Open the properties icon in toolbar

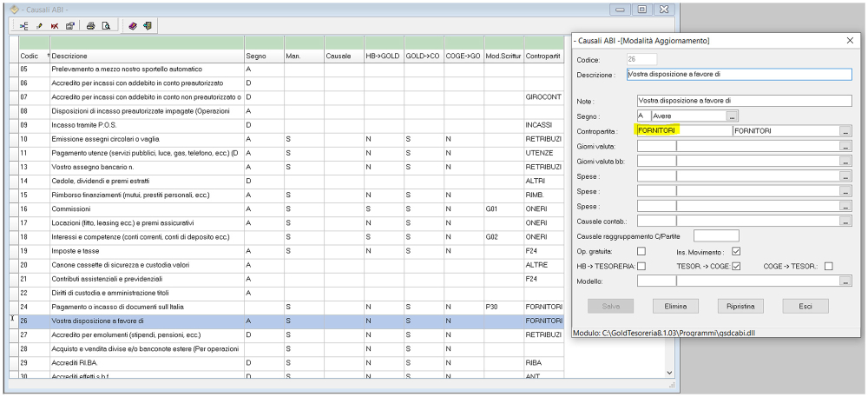point(69,26)
